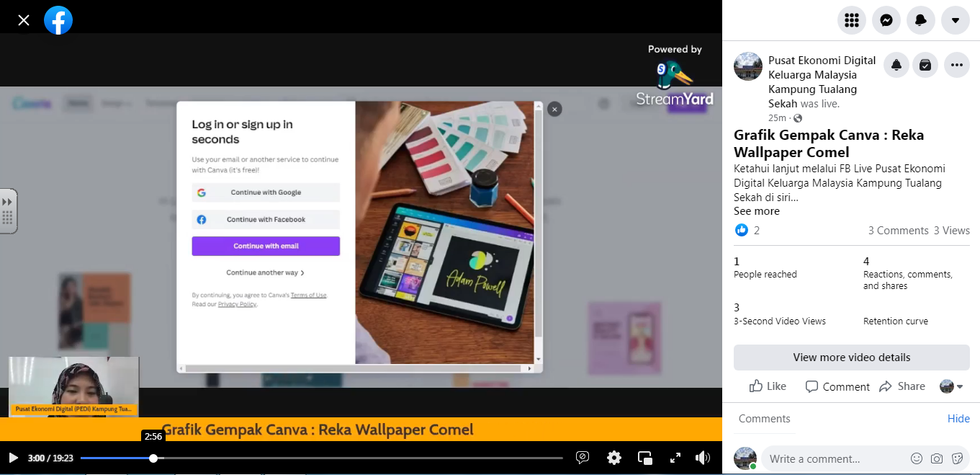Image resolution: width=980 pixels, height=475 pixels.
Task: Open the Facebook menu grid icon
Action: click(x=852, y=20)
